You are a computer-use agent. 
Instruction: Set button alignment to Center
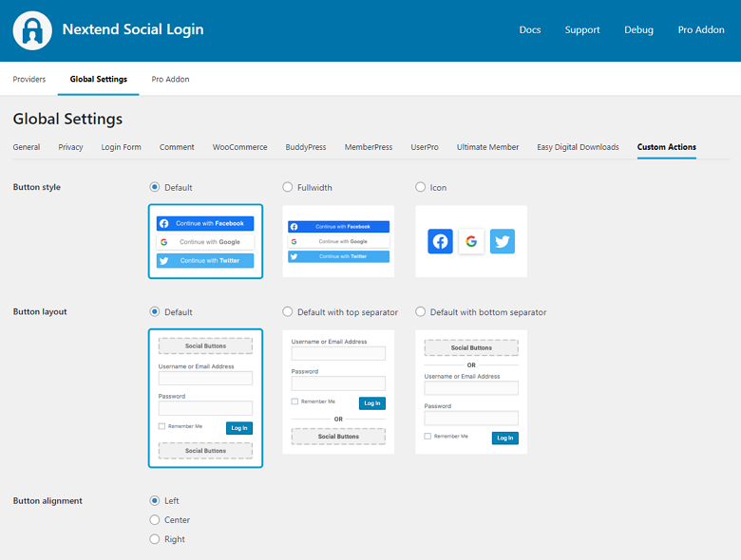(x=155, y=520)
